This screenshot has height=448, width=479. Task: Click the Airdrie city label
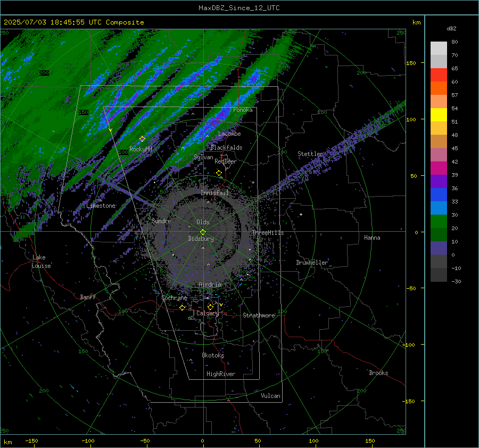pos(210,284)
